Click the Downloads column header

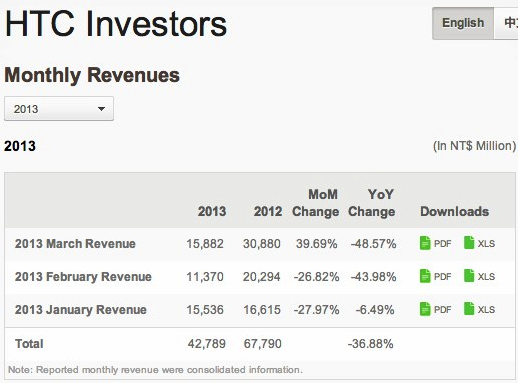455,212
